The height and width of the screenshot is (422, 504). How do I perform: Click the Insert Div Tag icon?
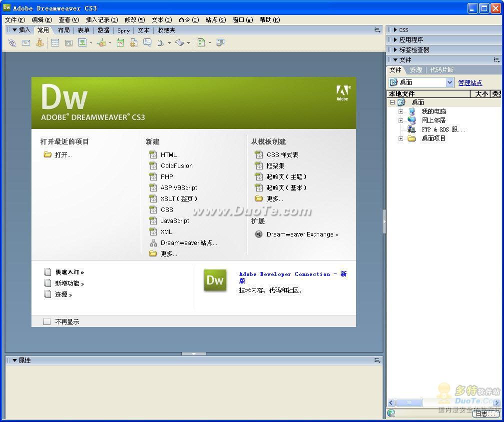pos(68,43)
